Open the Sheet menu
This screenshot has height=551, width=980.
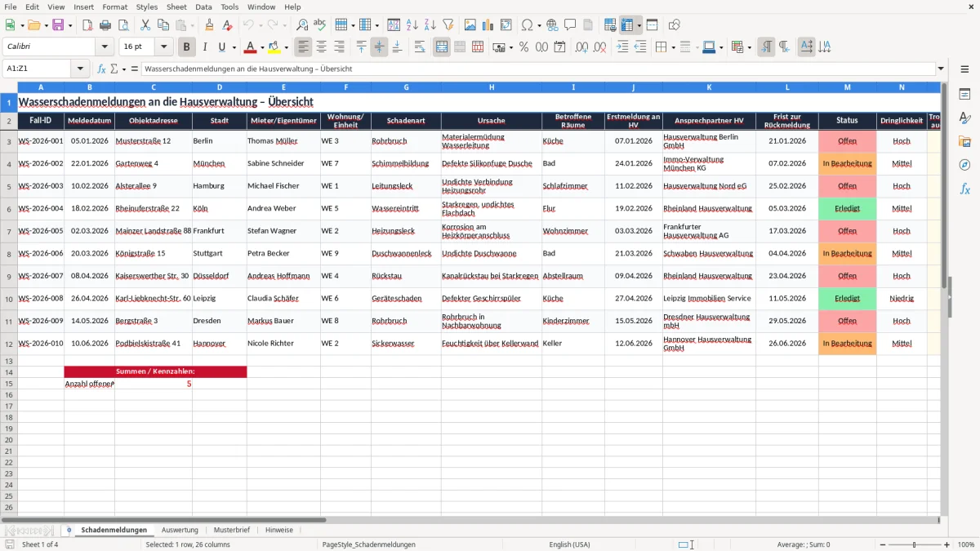click(x=176, y=7)
